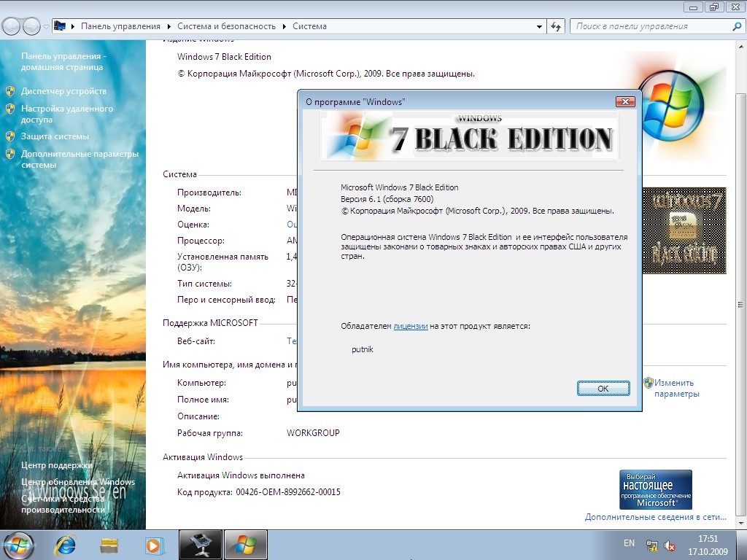This screenshot has width=747, height=560.
Task: Open Защита системы in the sidebar
Action: tap(55, 136)
